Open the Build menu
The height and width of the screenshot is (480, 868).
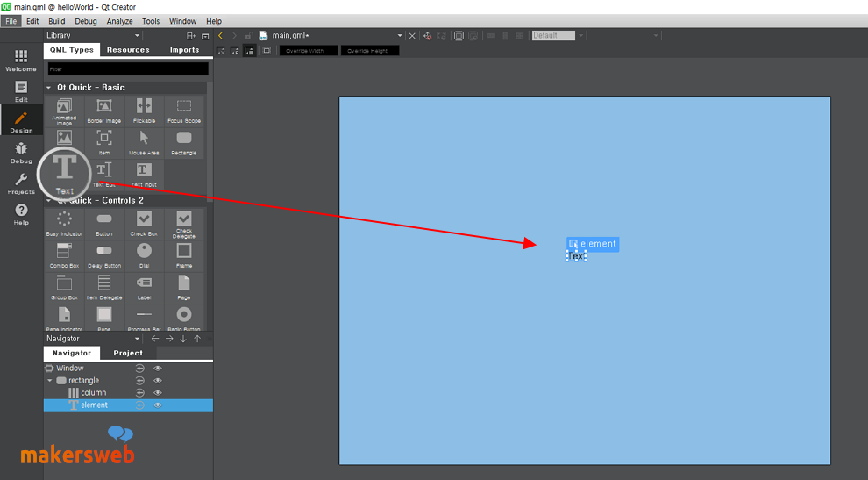(x=56, y=21)
